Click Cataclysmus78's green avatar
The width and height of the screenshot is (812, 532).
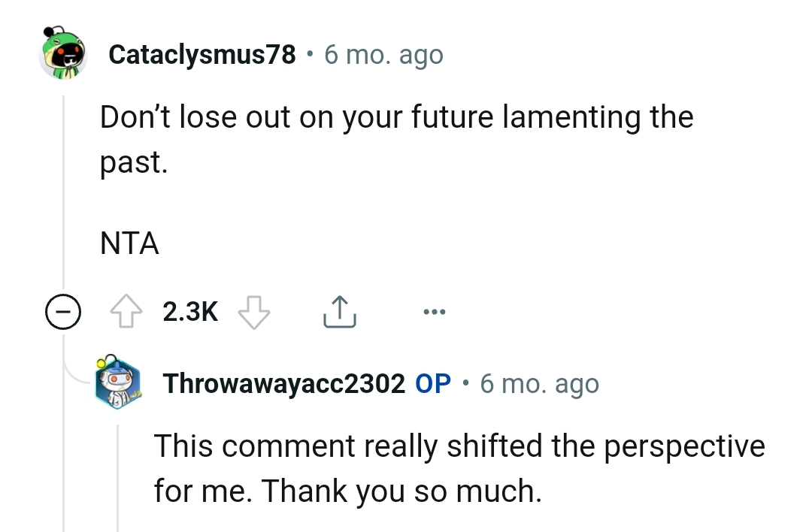point(64,54)
